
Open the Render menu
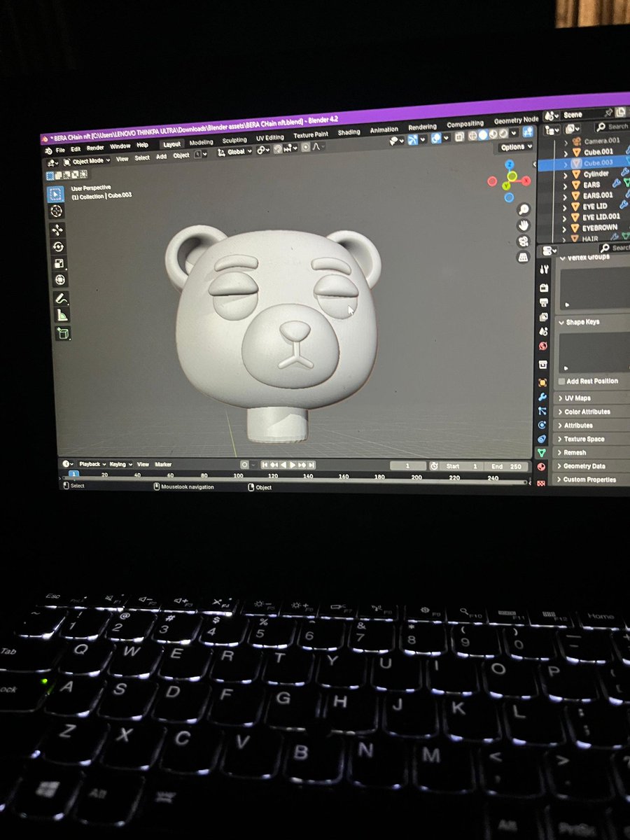(95, 148)
